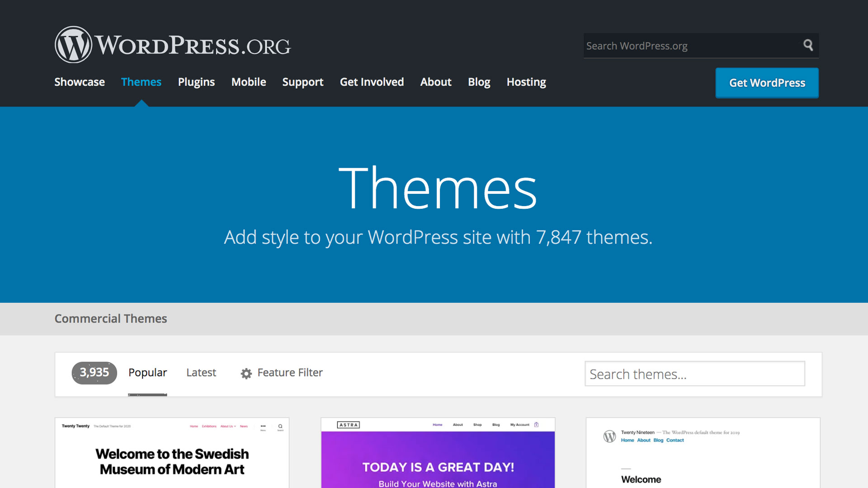Focus the Search themes field
Image resolution: width=868 pixels, height=488 pixels.
click(x=695, y=374)
